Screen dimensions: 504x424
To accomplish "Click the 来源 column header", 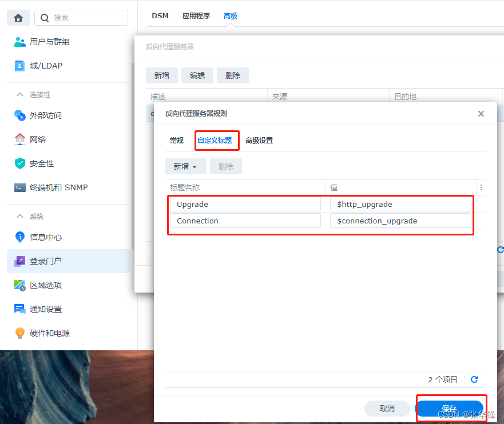I will [328, 96].
